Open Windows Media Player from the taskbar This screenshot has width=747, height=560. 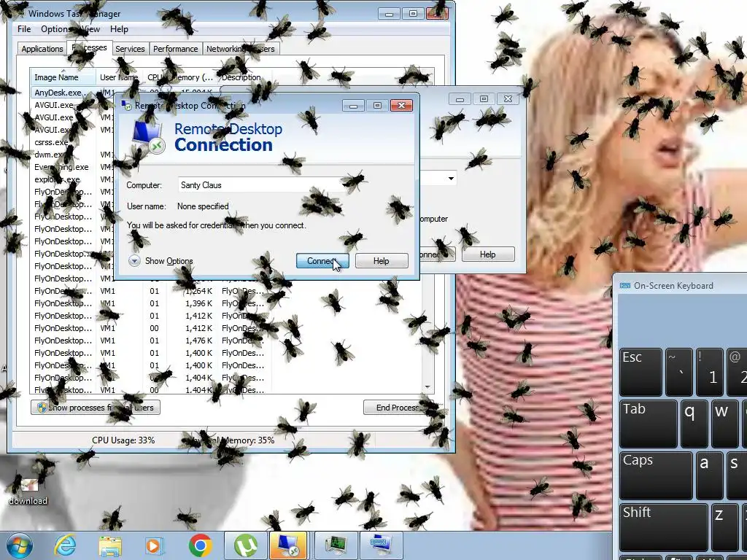pos(155,545)
